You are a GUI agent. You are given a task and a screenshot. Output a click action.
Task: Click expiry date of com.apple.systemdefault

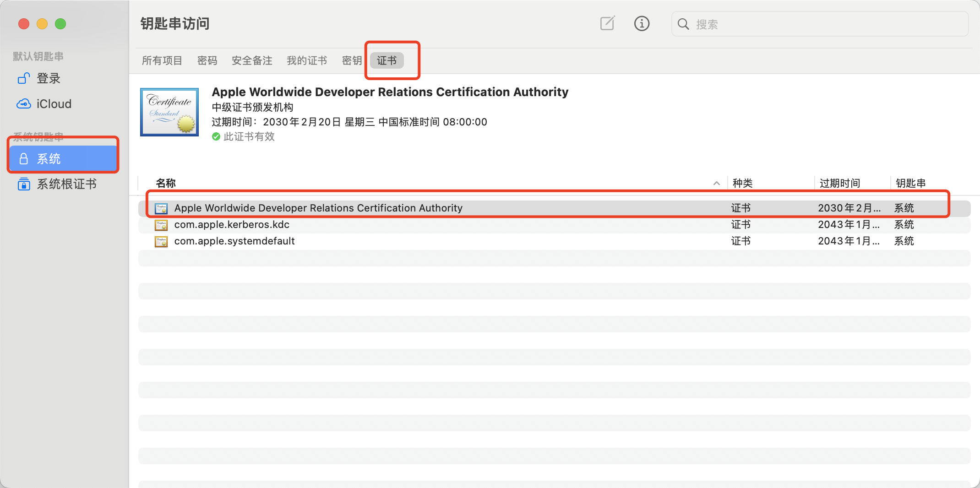pyautogui.click(x=849, y=241)
